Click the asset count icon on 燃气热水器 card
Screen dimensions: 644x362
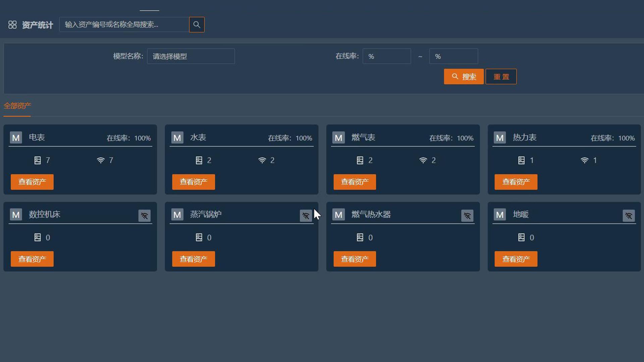click(x=360, y=238)
